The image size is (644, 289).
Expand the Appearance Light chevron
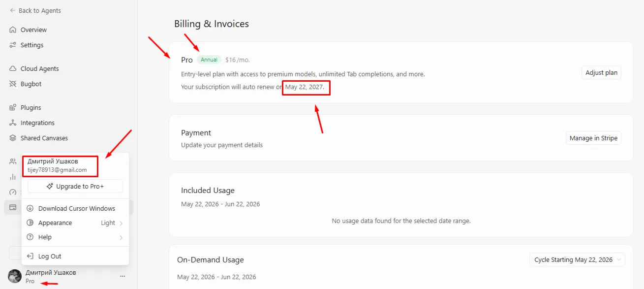tap(121, 223)
